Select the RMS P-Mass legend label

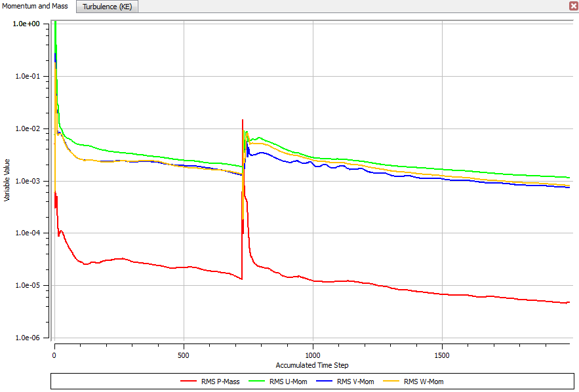pyautogui.click(x=222, y=382)
